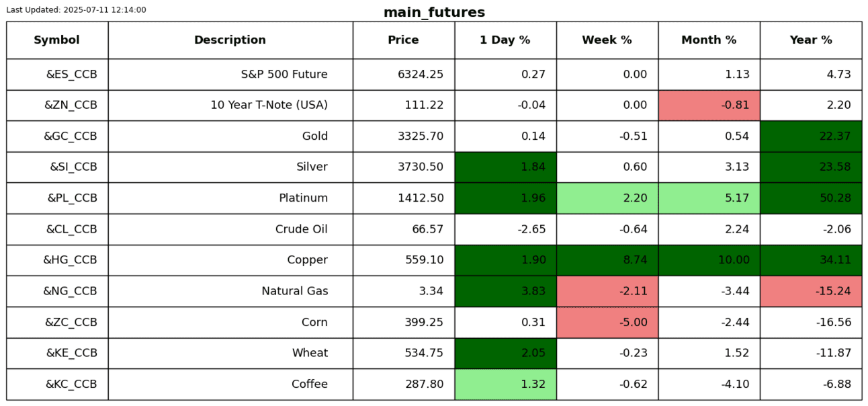This screenshot has width=868, height=406.
Task: Select the &ES_CCB symbol cell
Action: (x=71, y=75)
